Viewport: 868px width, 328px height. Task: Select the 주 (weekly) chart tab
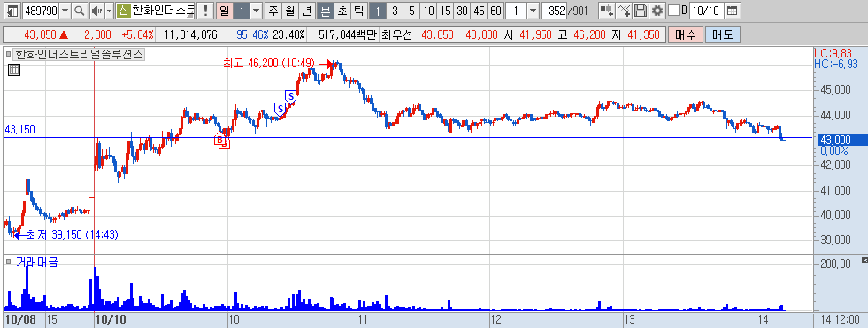pyautogui.click(x=273, y=10)
